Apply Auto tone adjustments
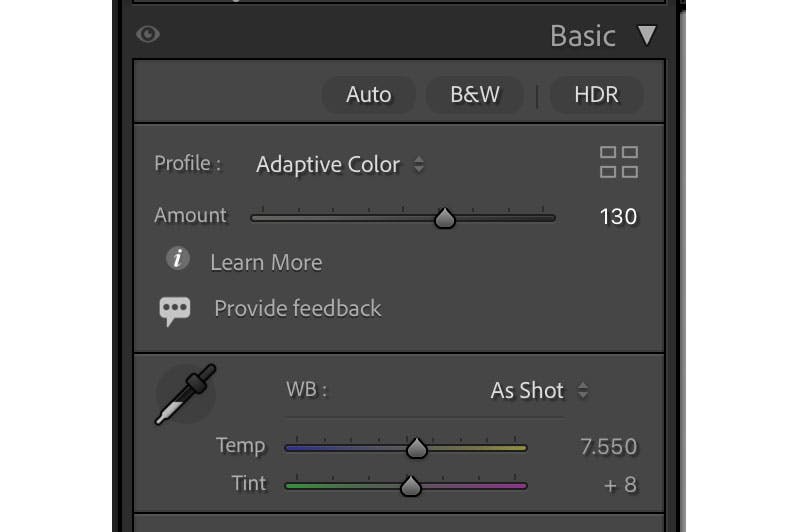Viewport: 798px width, 532px height. tap(368, 95)
